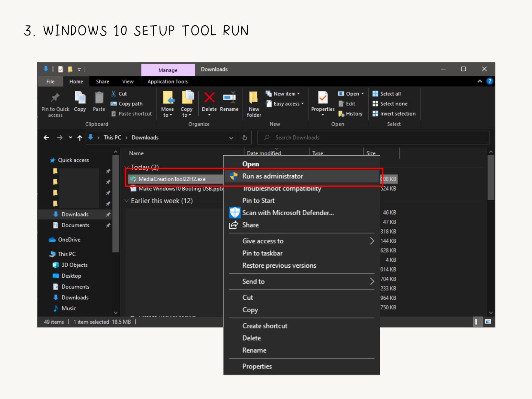
Task: Expand the address bar history dropdown
Action: (231, 138)
